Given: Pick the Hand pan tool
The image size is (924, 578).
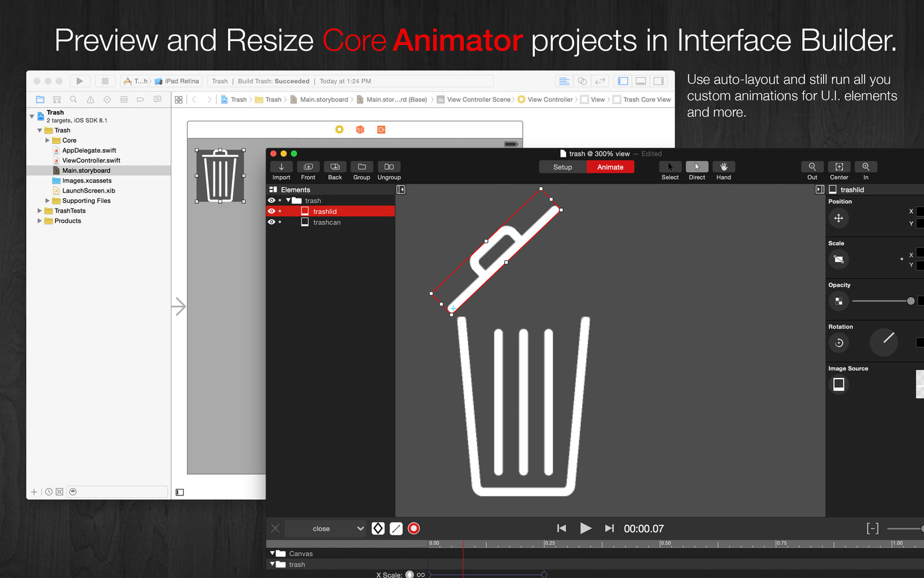Looking at the screenshot, I should (724, 167).
